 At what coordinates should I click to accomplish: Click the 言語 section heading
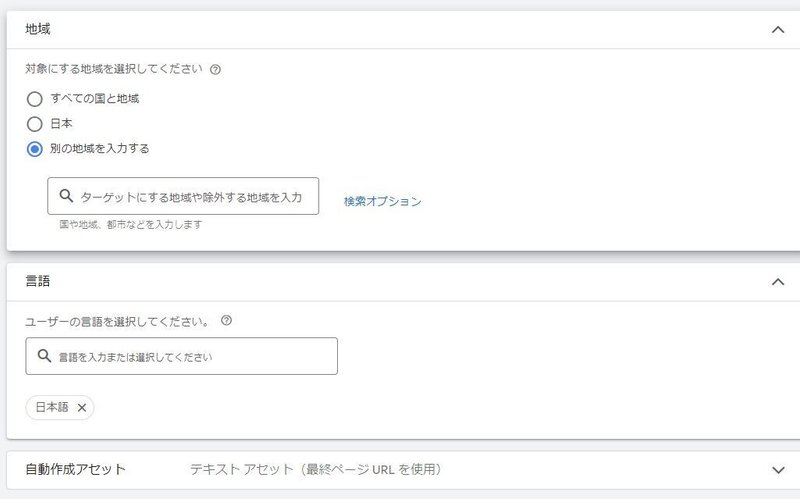pyautogui.click(x=38, y=282)
